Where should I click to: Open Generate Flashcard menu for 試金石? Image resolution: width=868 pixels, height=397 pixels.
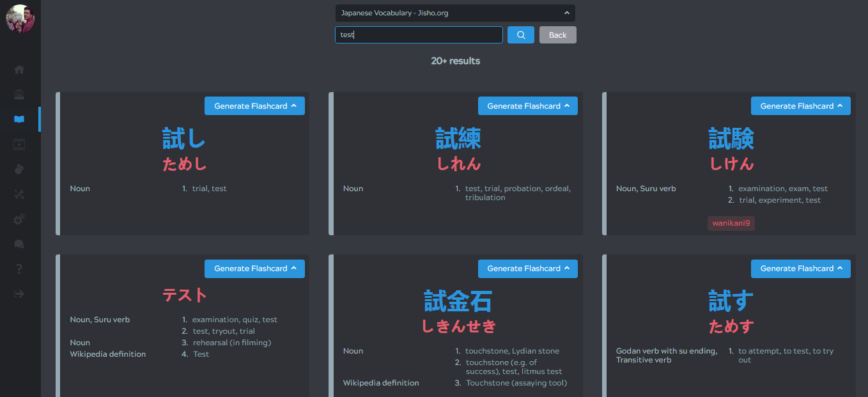click(x=527, y=269)
